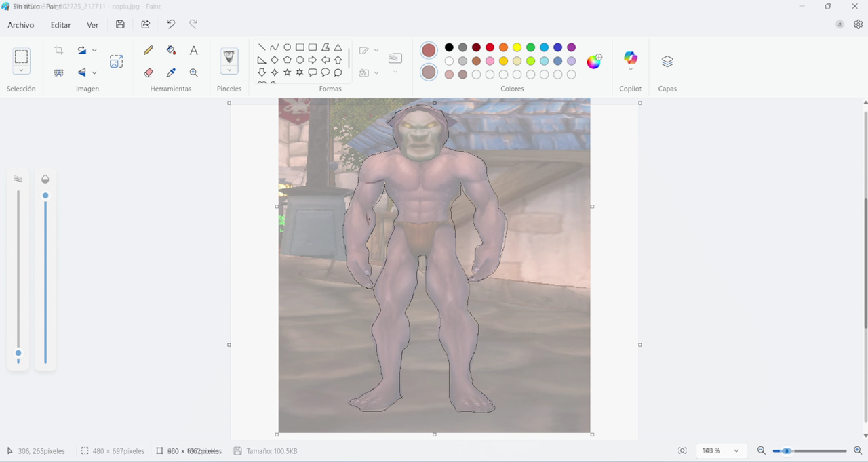868x462 pixels.
Task: Expand the Copilot dropdown
Action: click(x=631, y=69)
